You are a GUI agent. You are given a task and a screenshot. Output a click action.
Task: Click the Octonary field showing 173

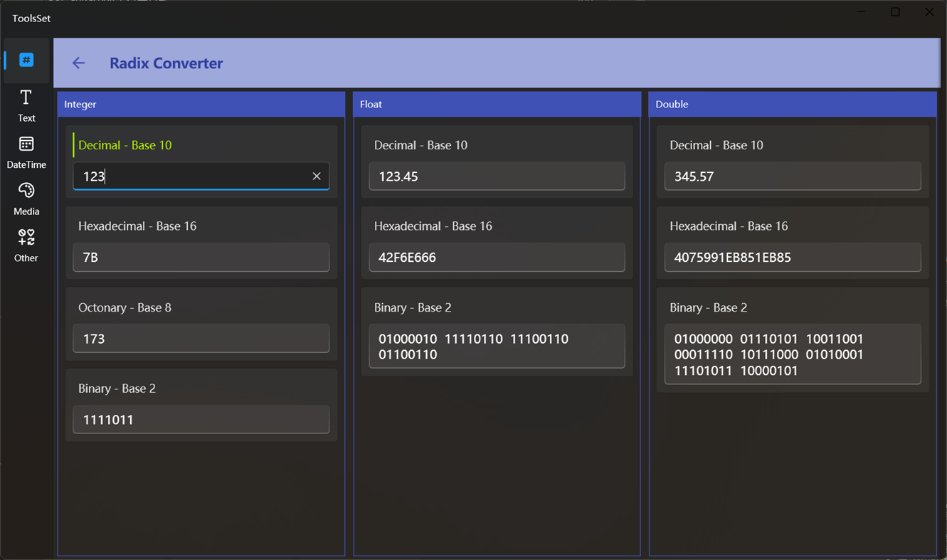pos(201,339)
